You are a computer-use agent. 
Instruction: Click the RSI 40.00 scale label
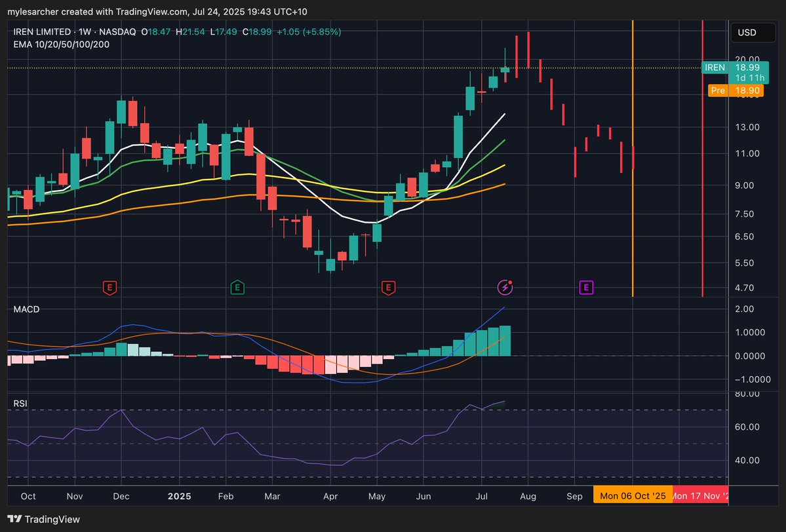747,461
